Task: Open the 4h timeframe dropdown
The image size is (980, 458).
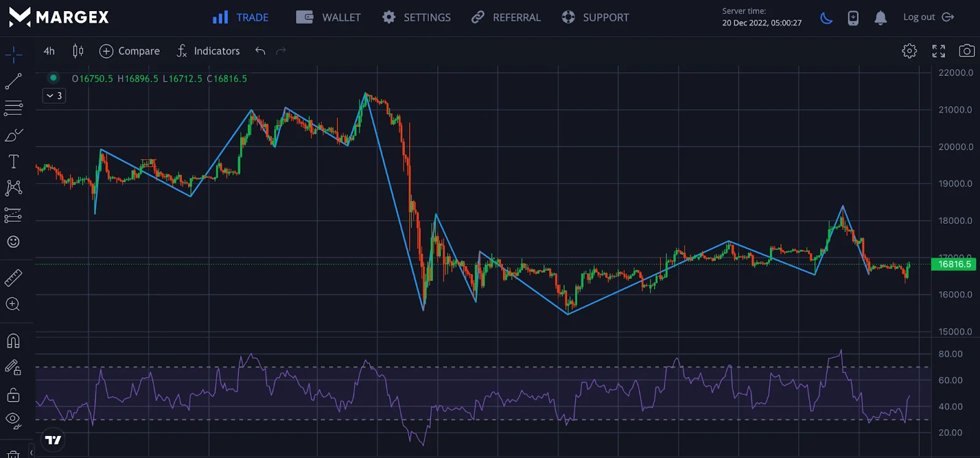Action: point(49,51)
